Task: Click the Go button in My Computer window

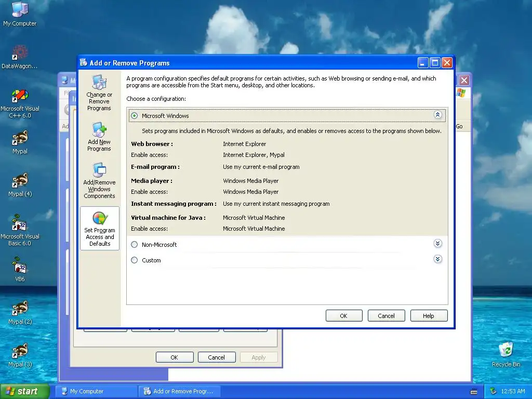Action: (x=459, y=126)
